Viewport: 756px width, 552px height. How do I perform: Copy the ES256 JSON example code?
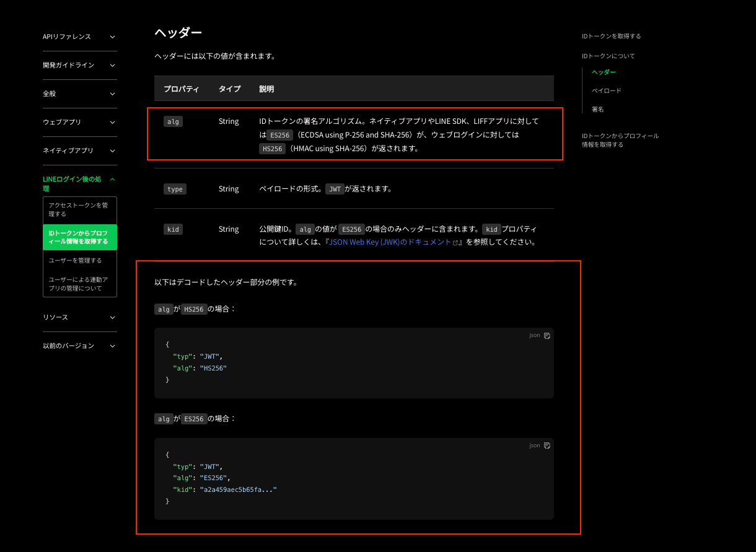coord(547,445)
